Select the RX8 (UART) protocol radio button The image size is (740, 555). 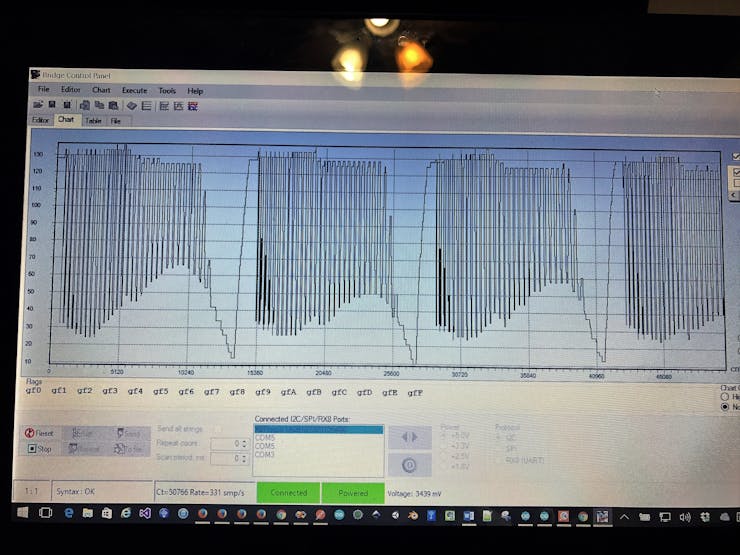click(499, 460)
